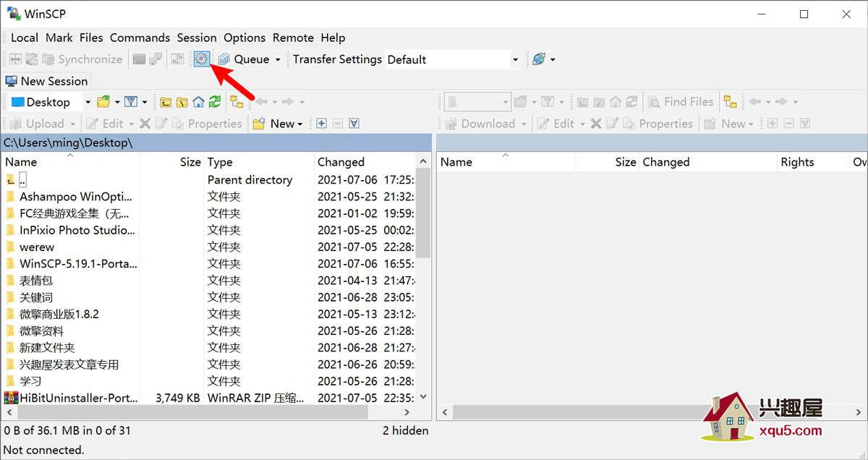Click the compare directories icon
The image size is (868, 460).
point(15,59)
